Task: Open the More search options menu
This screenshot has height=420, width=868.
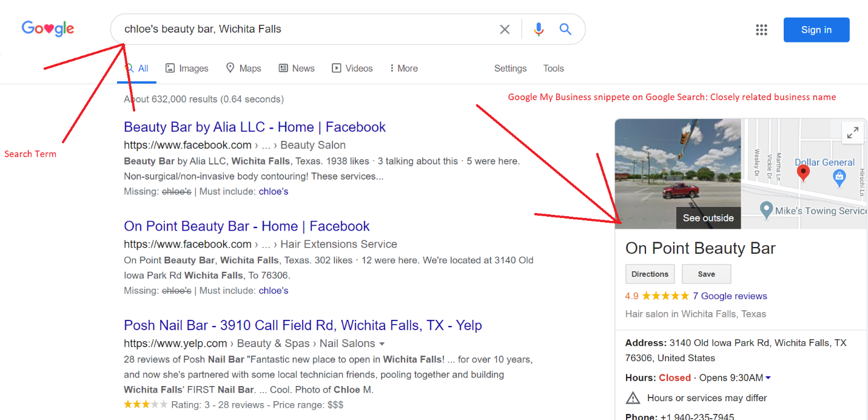Action: [x=404, y=69]
